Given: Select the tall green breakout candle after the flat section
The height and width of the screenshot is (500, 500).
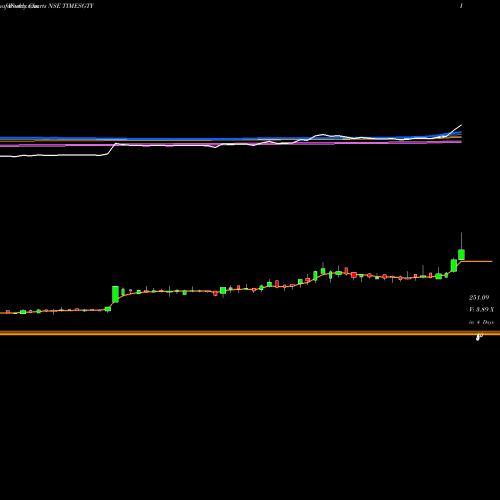Looking at the screenshot, I should coord(115,294).
